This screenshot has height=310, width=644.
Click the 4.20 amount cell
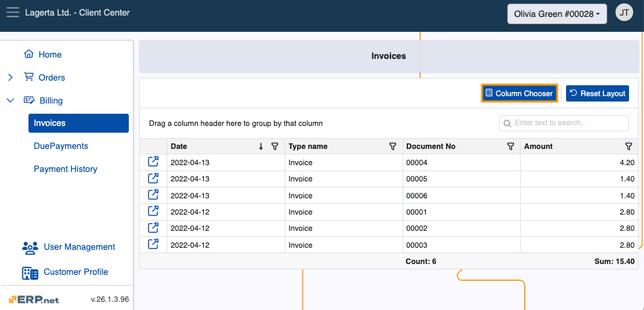(x=580, y=163)
